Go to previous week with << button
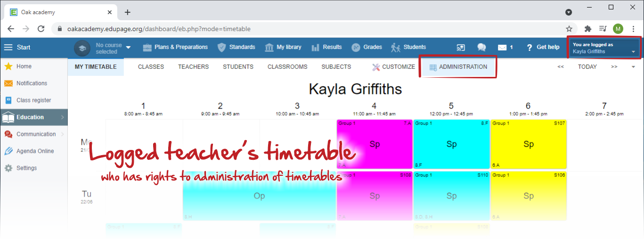This screenshot has height=240, width=644. click(x=561, y=67)
